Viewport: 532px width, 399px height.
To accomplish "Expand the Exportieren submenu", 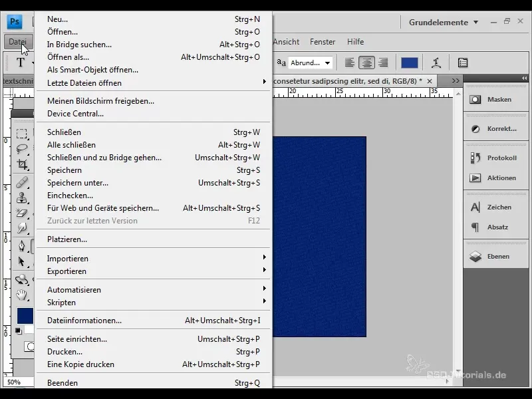I will [154, 271].
